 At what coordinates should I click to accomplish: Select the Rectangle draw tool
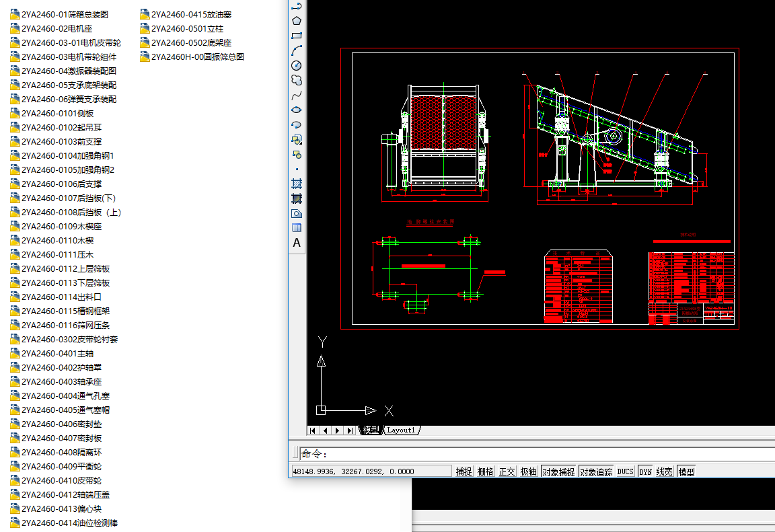tap(297, 36)
